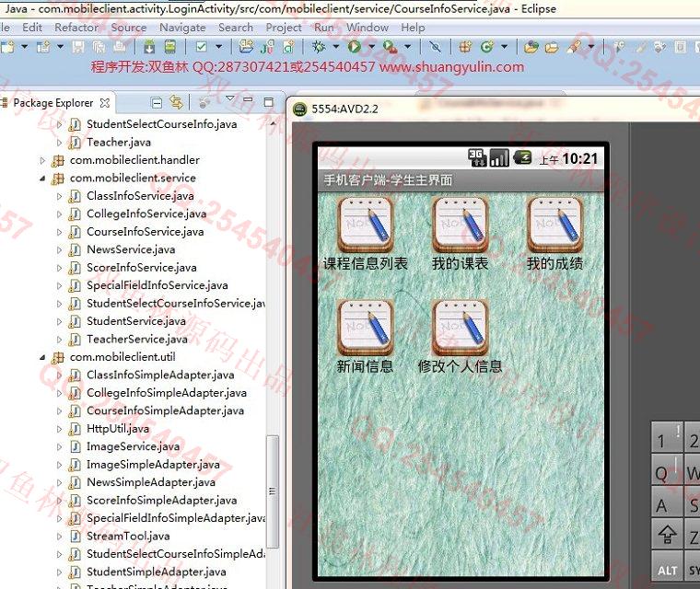This screenshot has width=700, height=589.
Task: Click the green Run button
Action: [x=355, y=46]
